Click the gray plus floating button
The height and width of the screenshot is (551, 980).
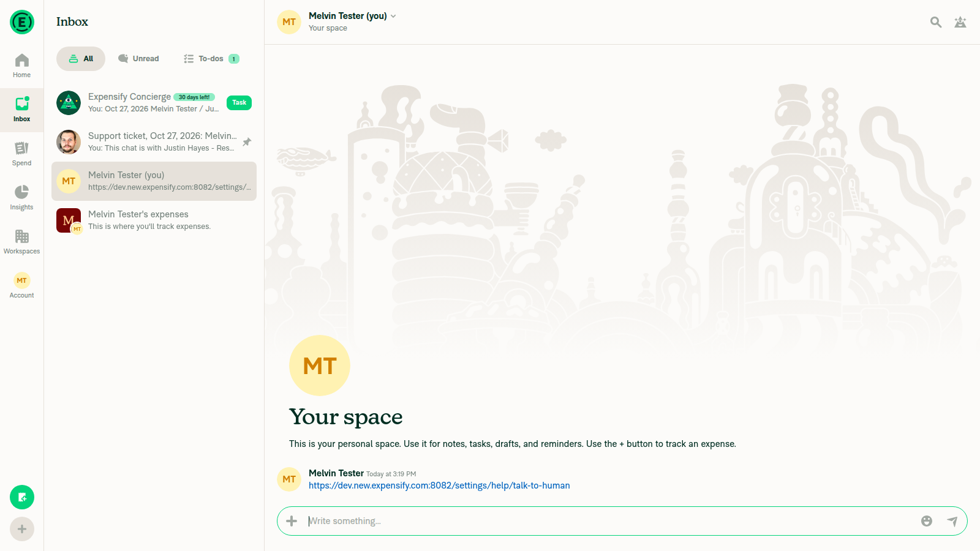(22, 529)
